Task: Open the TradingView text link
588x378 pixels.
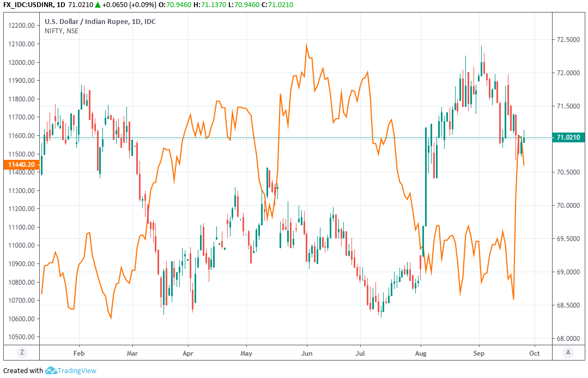Action: tap(77, 371)
